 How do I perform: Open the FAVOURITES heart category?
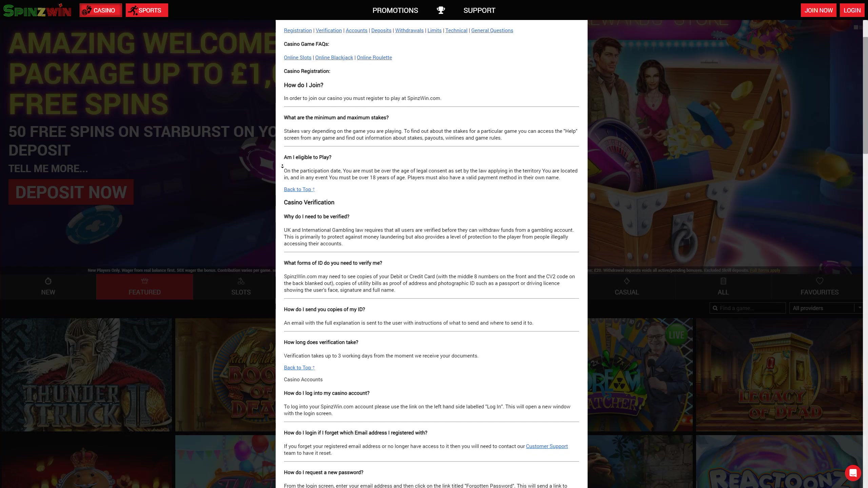[820, 282]
